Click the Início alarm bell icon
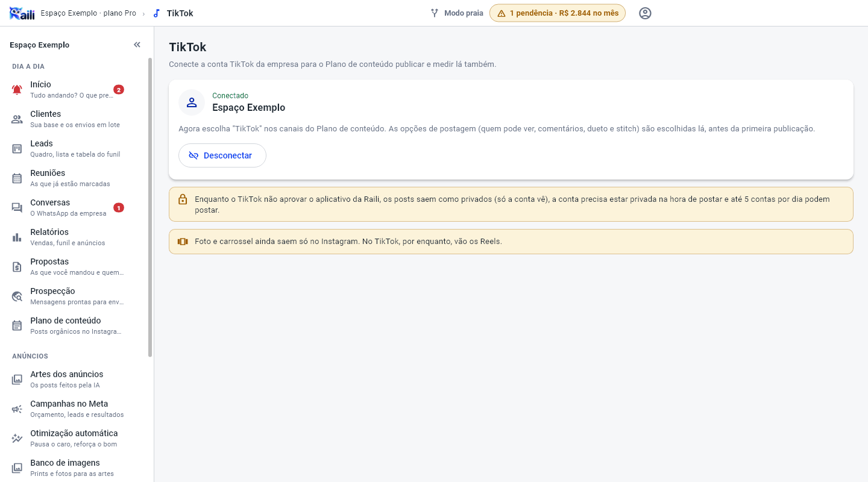This screenshot has height=482, width=868. tap(17, 90)
